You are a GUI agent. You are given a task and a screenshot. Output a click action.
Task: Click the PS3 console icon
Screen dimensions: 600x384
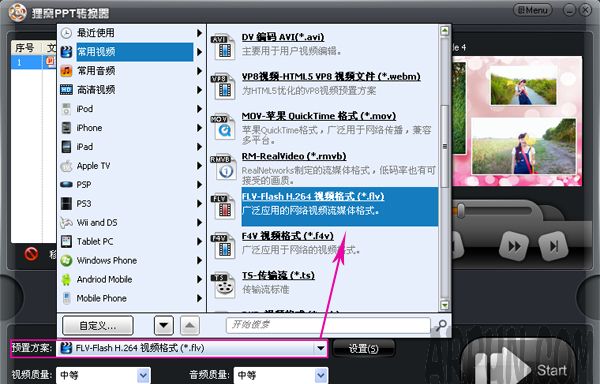coord(66,203)
